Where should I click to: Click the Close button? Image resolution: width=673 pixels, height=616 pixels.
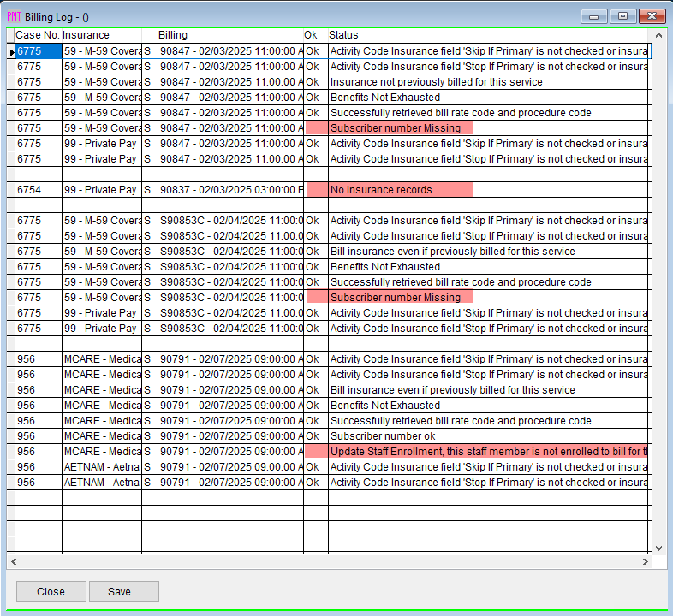[51, 591]
